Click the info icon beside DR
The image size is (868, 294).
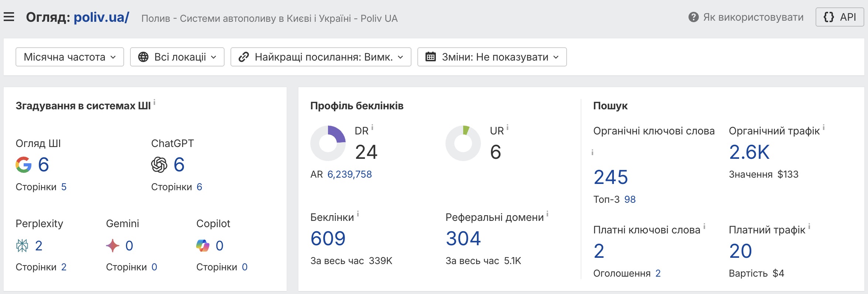tap(372, 127)
